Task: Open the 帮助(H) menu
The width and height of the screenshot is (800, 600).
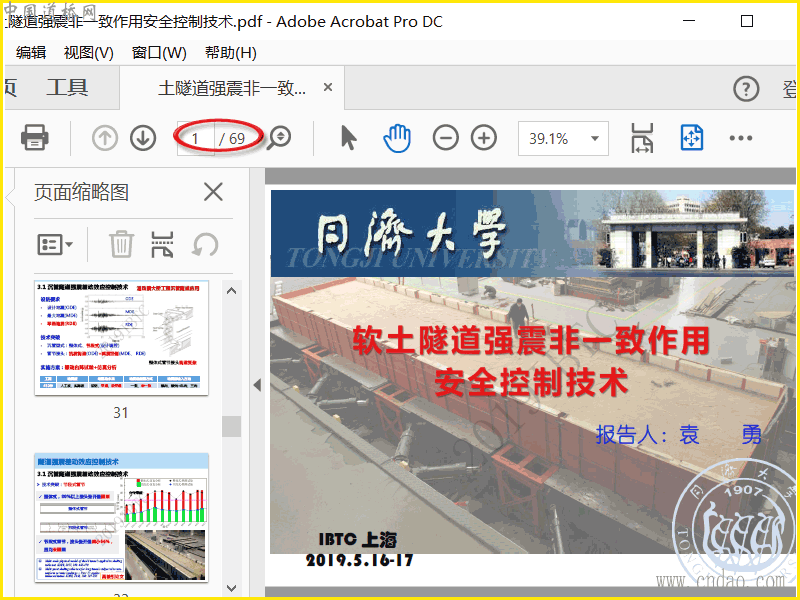Action: click(231, 53)
